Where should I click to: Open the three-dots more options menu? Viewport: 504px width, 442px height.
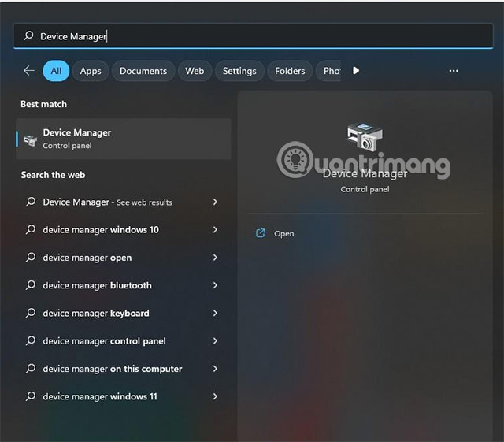click(x=454, y=71)
